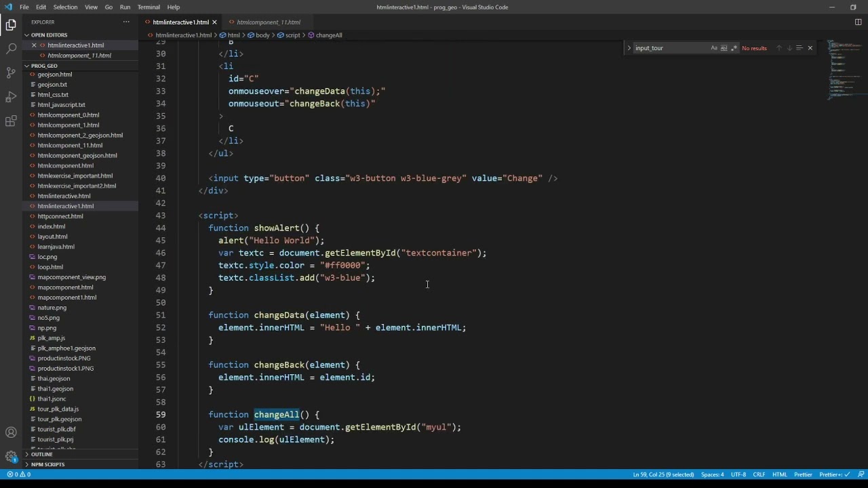Open the Selection menu
This screenshot has width=868, height=488.
coord(65,7)
